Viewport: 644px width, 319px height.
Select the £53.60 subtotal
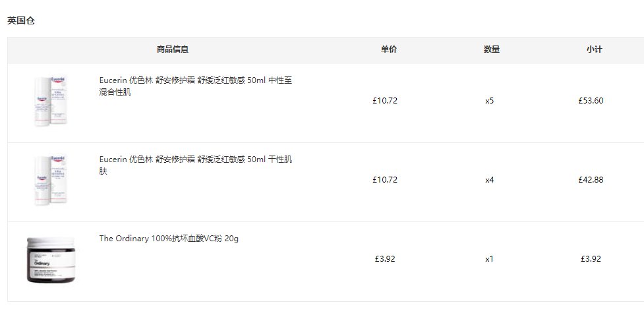pos(591,101)
